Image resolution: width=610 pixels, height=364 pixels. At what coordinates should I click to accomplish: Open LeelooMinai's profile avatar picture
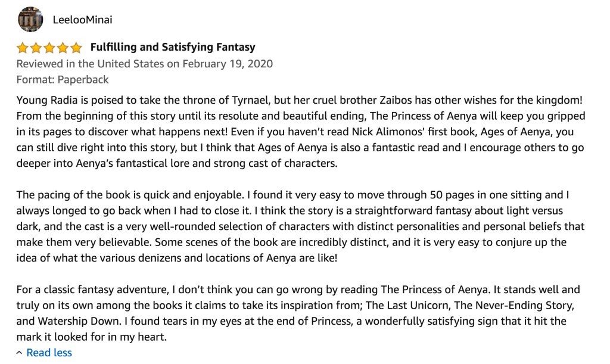click(x=30, y=20)
